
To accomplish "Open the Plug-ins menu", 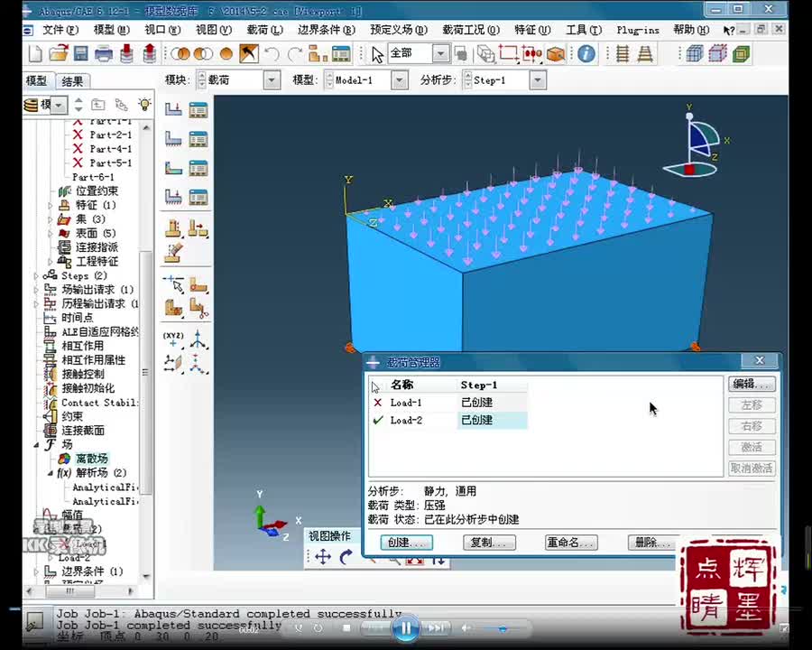I will pos(638,30).
